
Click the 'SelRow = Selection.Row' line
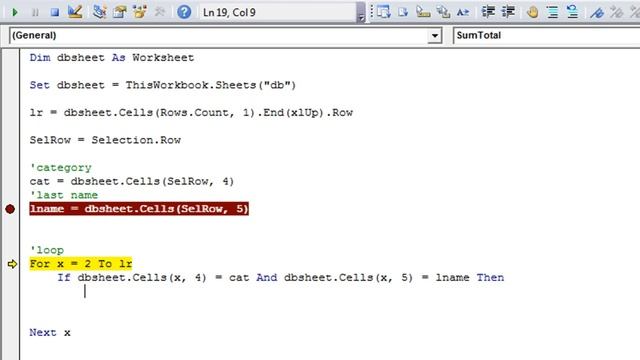105,140
